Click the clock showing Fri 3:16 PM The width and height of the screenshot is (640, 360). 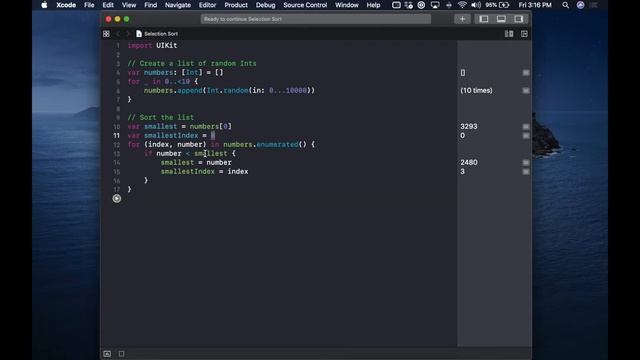coord(535,5)
